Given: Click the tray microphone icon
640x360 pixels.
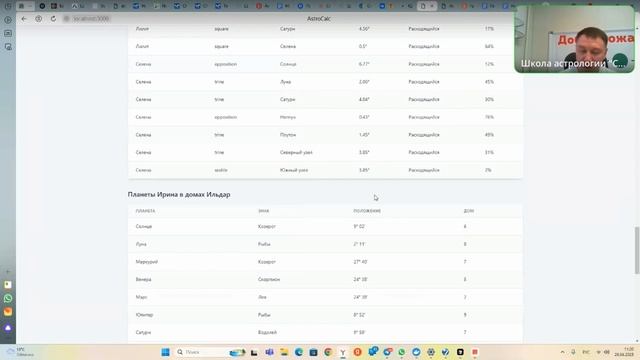Looking at the screenshot, I should (573, 352).
